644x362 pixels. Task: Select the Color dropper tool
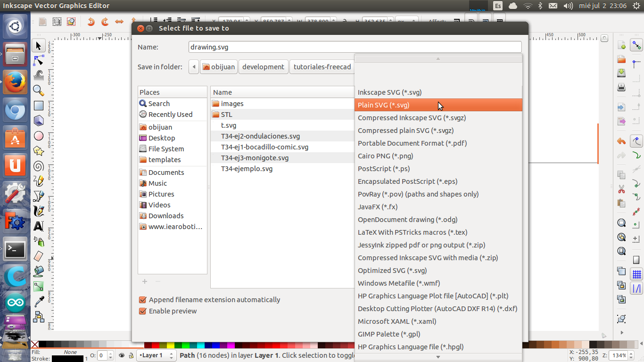pyautogui.click(x=39, y=301)
